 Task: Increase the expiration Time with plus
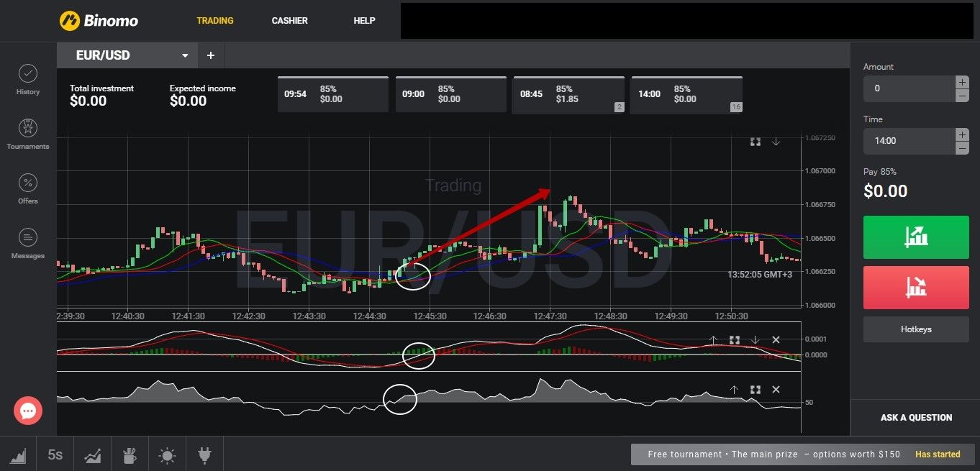962,134
